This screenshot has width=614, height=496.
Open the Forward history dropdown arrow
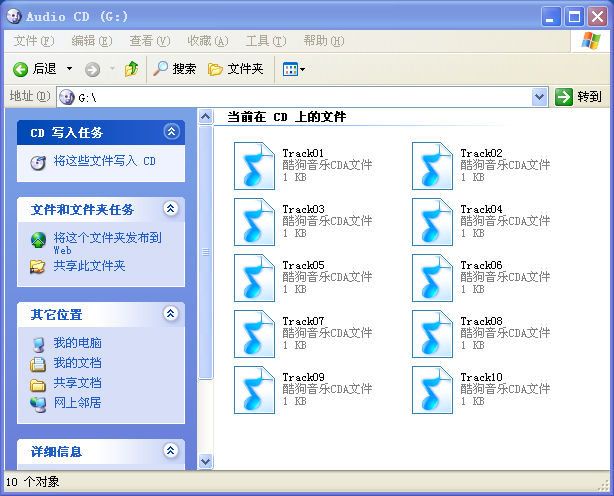[x=112, y=69]
